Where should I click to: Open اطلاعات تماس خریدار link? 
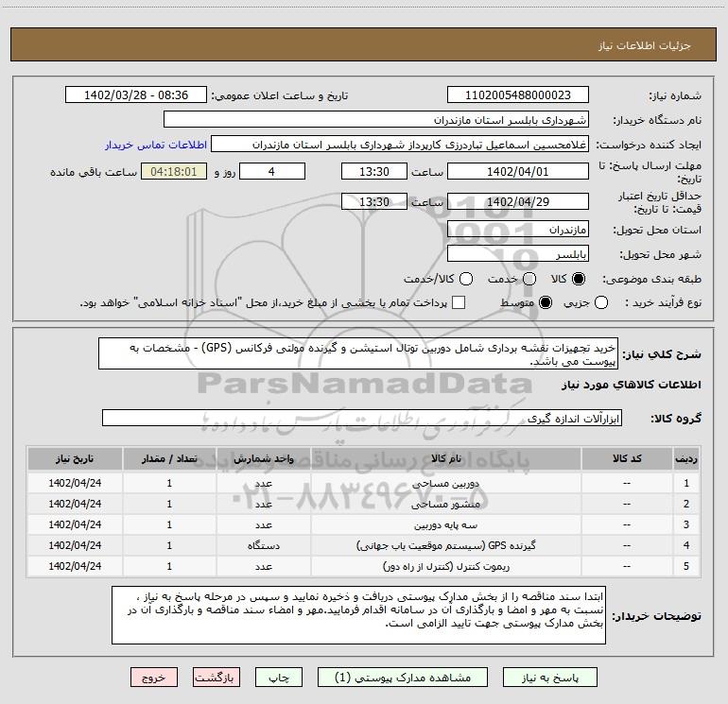point(156,145)
